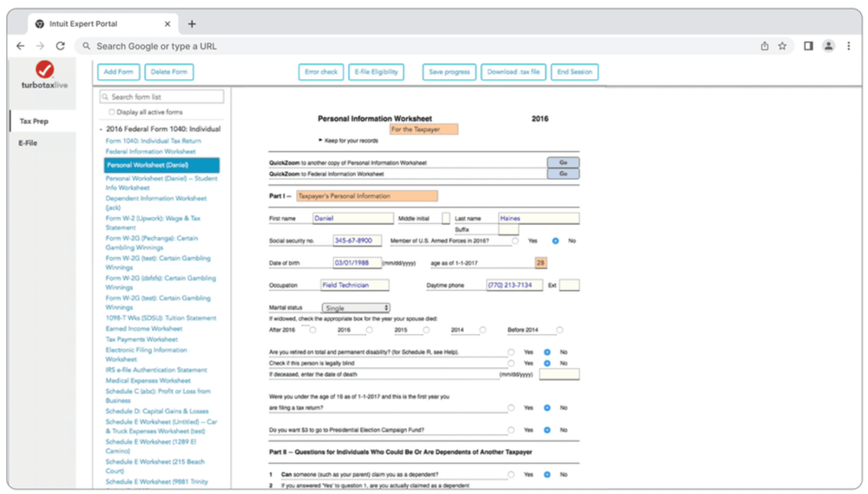Open Form 1040: Individual Tax Return

pyautogui.click(x=154, y=141)
